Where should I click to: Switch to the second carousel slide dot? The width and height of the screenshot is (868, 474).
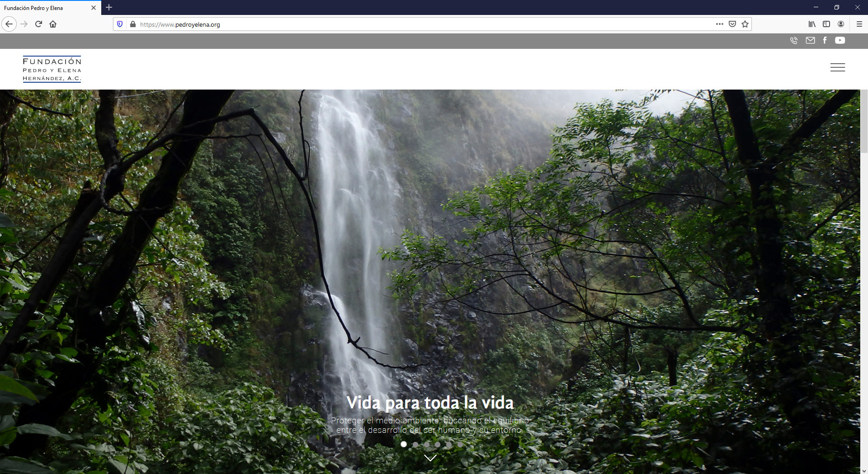(415, 444)
